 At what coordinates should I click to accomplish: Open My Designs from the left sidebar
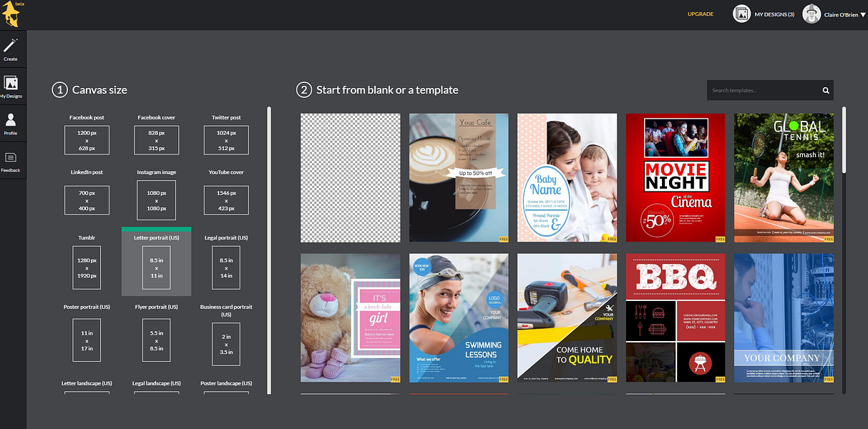pyautogui.click(x=11, y=86)
